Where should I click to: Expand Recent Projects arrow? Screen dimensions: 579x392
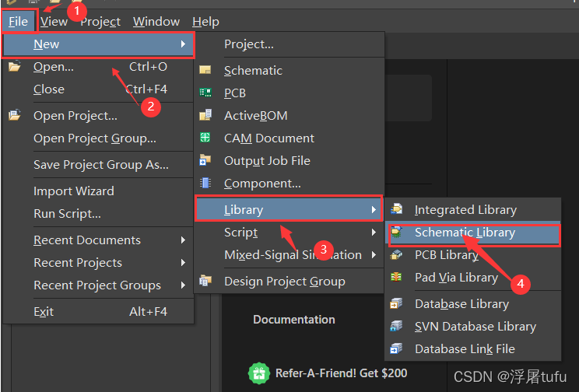tap(183, 263)
